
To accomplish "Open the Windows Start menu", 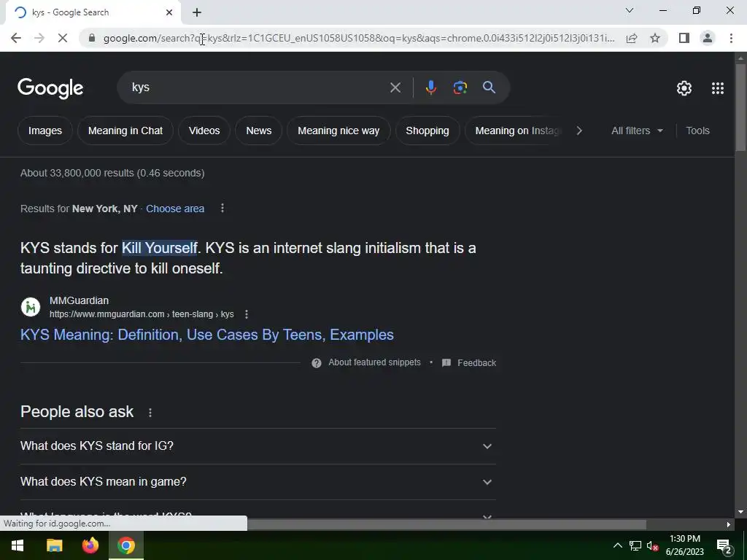I will coord(18,545).
